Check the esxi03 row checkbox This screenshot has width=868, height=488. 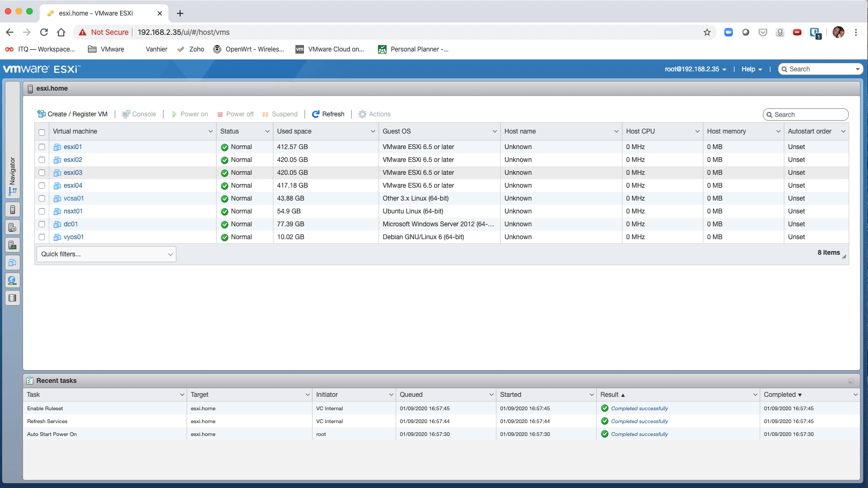(x=42, y=173)
